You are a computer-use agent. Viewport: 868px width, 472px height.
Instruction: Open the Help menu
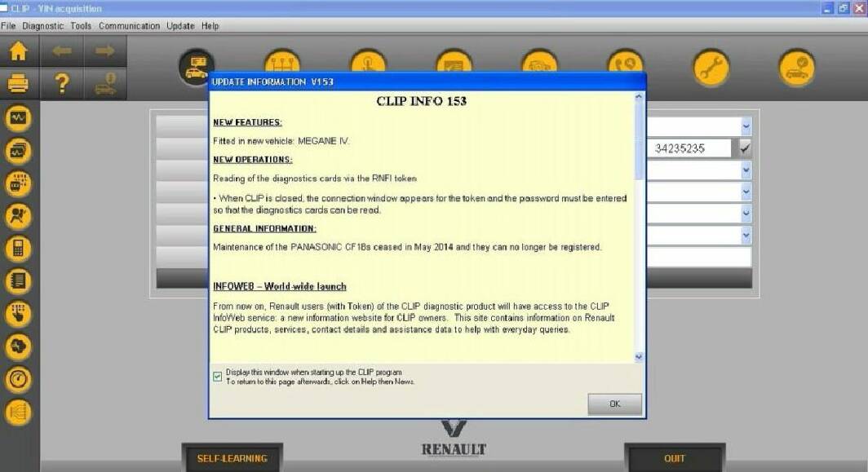pos(210,26)
